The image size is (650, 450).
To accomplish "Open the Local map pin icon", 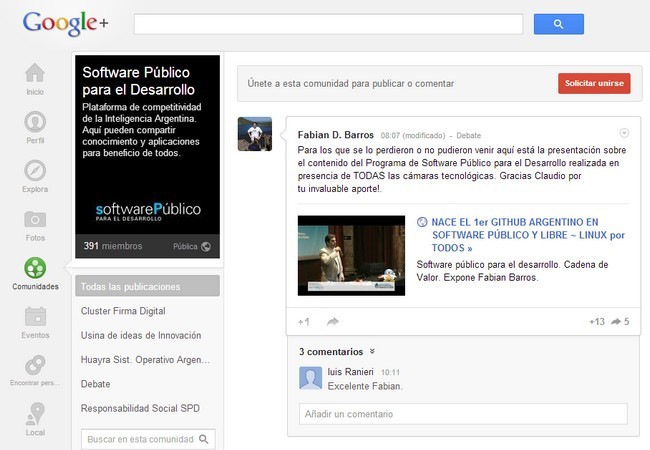I will (35, 414).
